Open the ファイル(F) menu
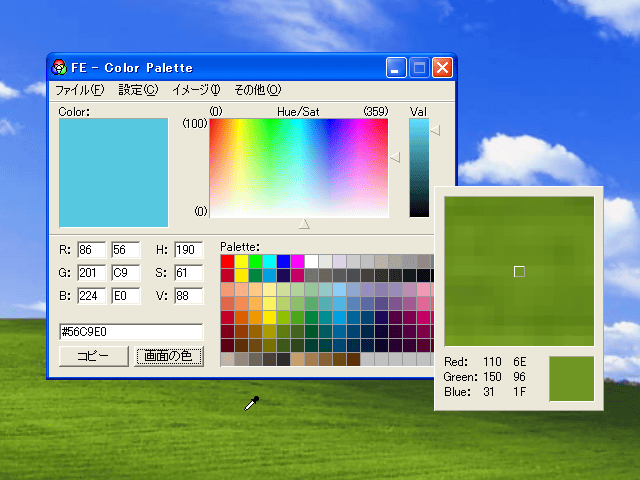The height and width of the screenshot is (480, 640). tap(80, 90)
